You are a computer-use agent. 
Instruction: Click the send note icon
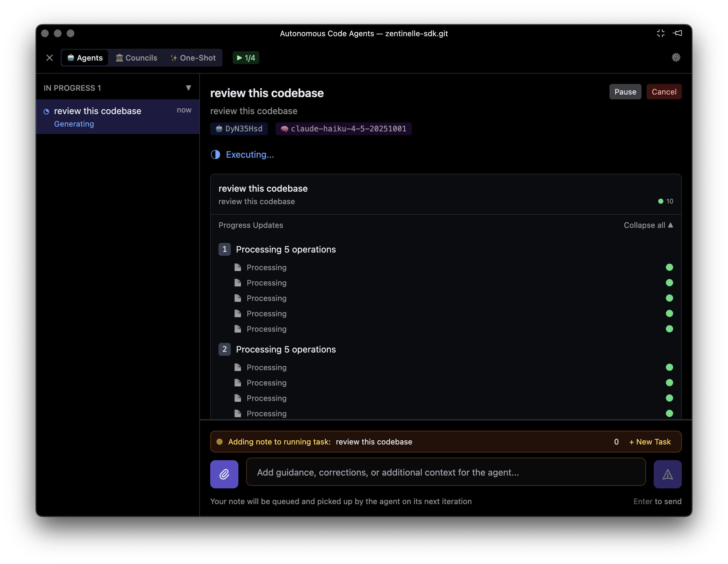click(667, 474)
